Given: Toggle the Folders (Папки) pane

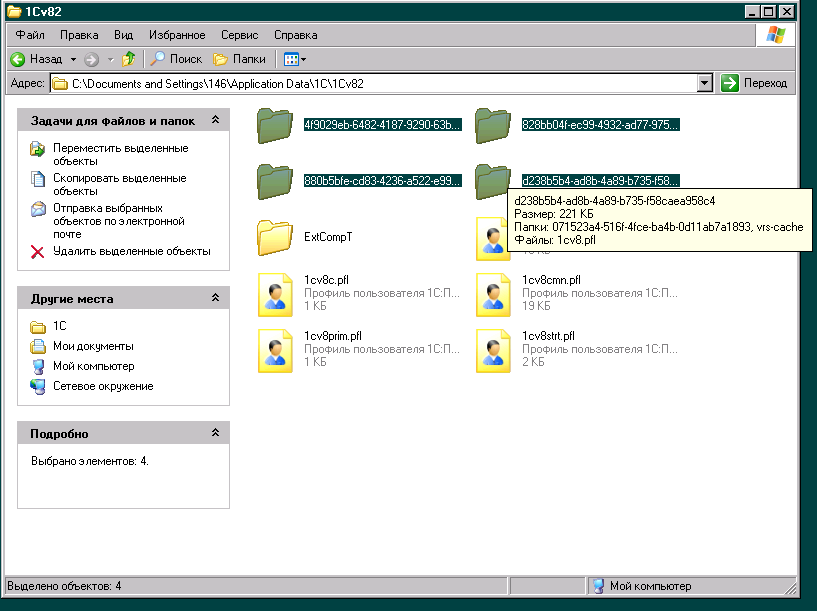Looking at the screenshot, I should tap(240, 59).
